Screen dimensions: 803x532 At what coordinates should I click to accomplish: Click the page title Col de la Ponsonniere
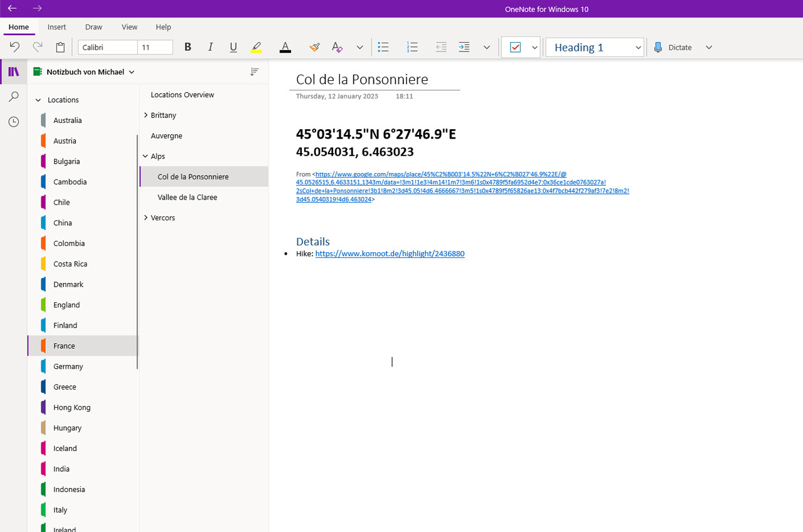362,80
